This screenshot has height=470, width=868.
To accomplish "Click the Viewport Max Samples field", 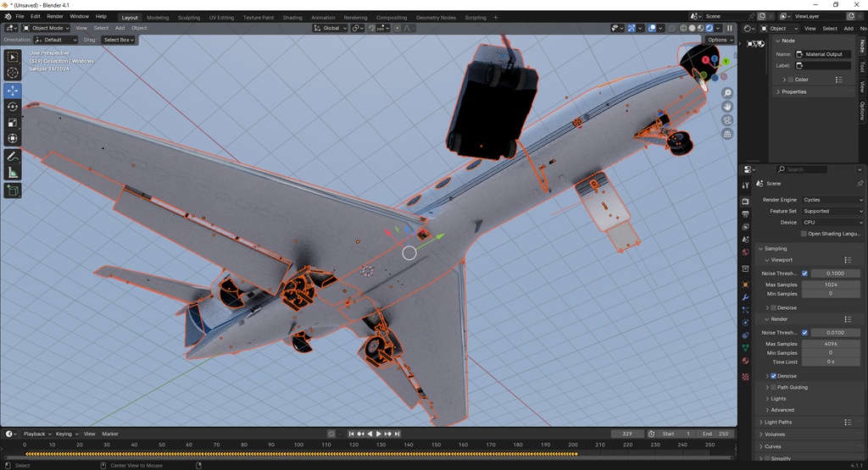I will [x=831, y=285].
